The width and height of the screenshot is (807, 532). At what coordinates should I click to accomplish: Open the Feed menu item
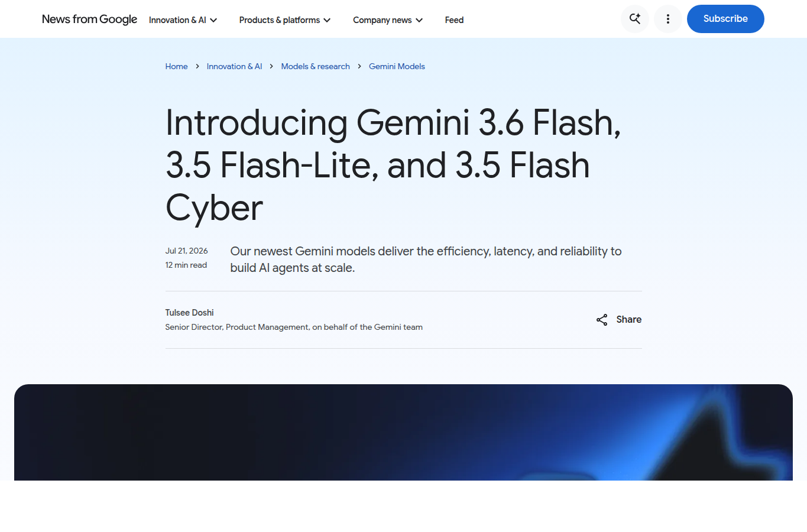(x=454, y=20)
